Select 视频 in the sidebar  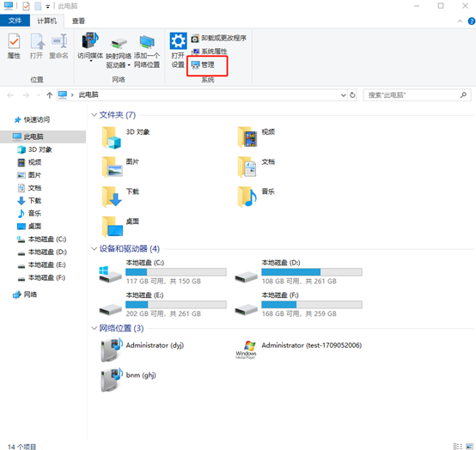29,162
